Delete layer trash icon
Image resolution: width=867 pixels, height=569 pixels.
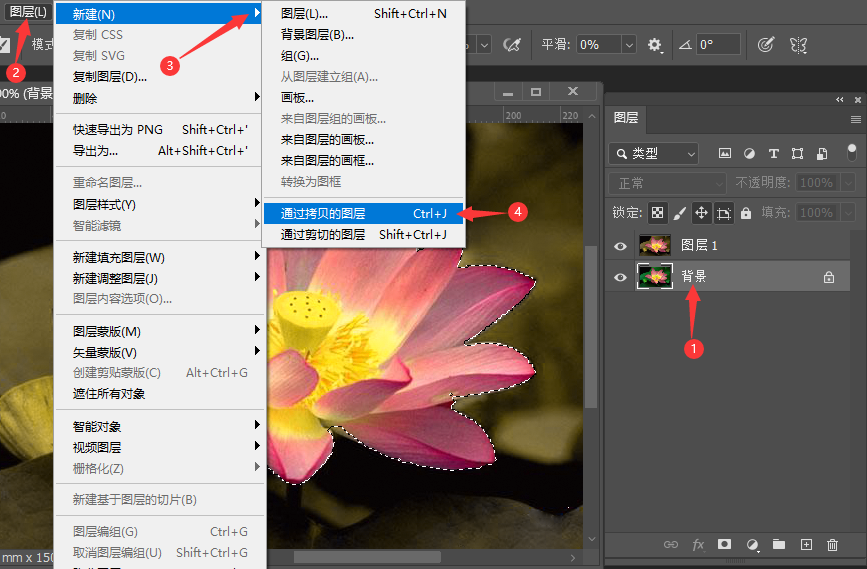point(832,545)
